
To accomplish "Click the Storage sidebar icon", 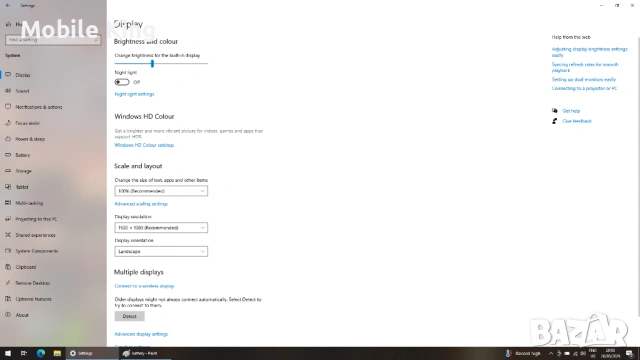I will point(8,171).
